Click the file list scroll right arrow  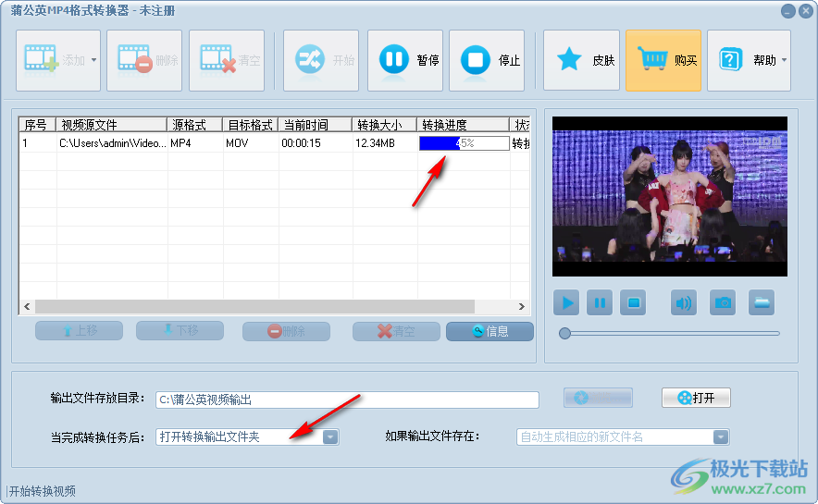point(522,306)
